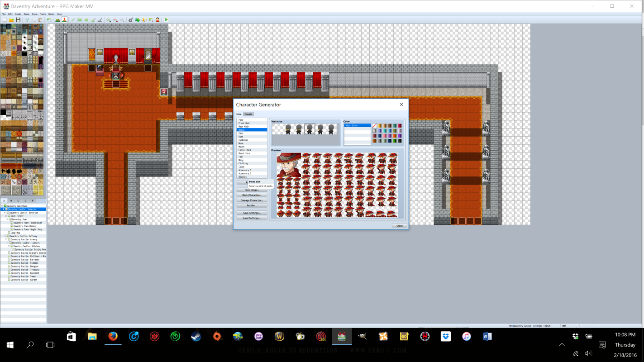Collapse the Daventry Castle- Kitchen node
Image resolution: width=644 pixels, height=362 pixels.
9,246
